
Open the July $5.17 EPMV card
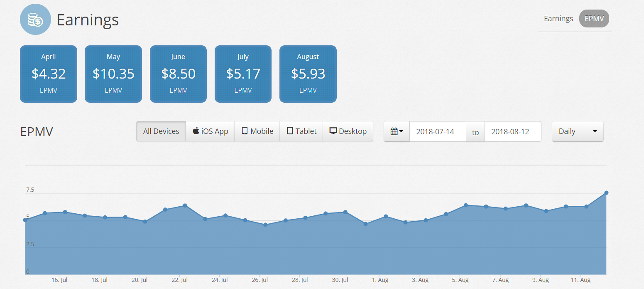[243, 74]
